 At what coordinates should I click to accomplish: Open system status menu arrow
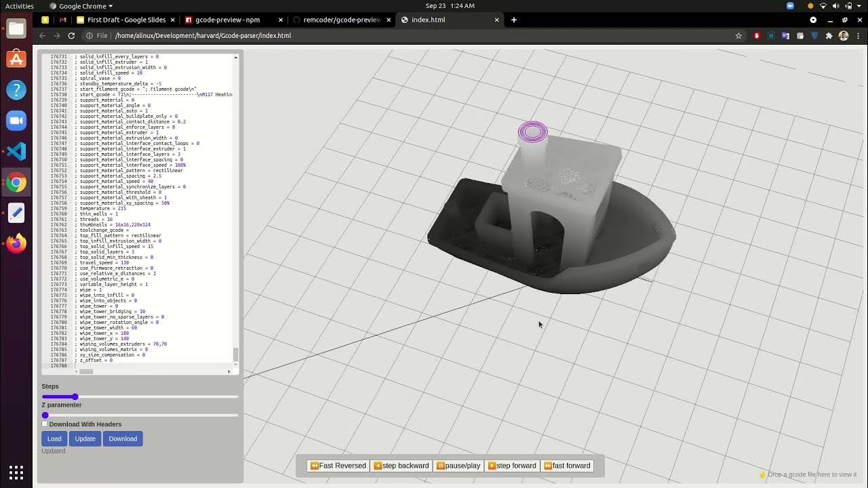[x=859, y=6]
